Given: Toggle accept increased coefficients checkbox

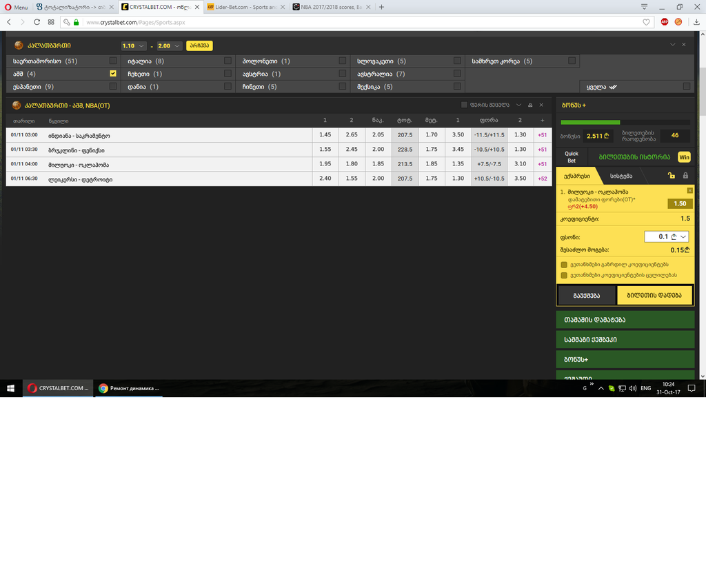Looking at the screenshot, I should tap(564, 265).
